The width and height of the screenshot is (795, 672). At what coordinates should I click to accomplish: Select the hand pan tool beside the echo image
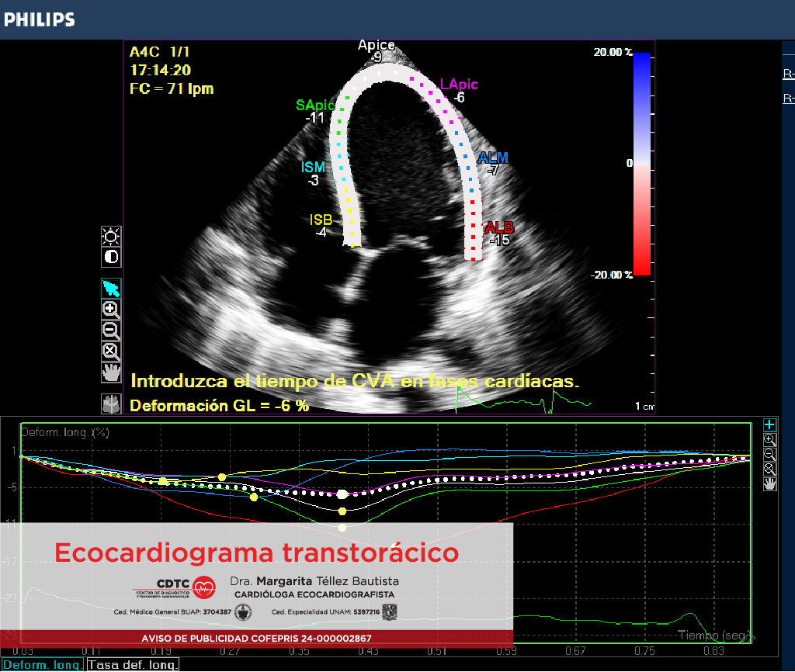(x=112, y=372)
